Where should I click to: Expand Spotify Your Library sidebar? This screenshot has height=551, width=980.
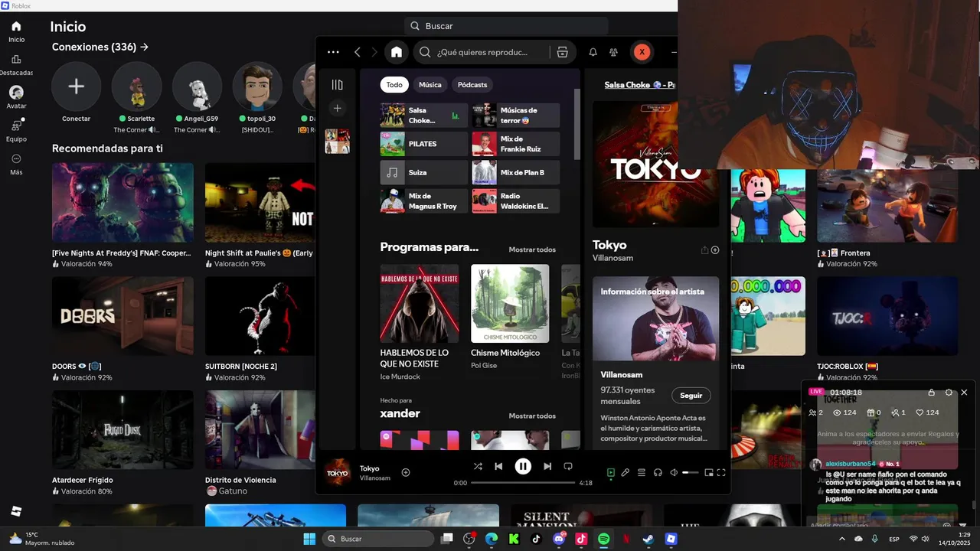[x=337, y=85]
